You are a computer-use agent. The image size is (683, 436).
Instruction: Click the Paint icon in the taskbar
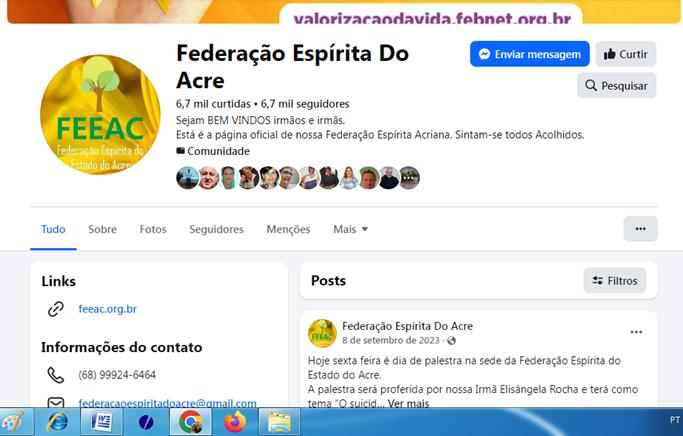[x=14, y=422]
